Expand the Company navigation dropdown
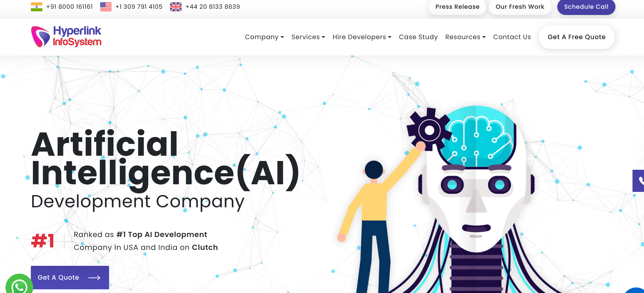The image size is (644, 293). [263, 37]
